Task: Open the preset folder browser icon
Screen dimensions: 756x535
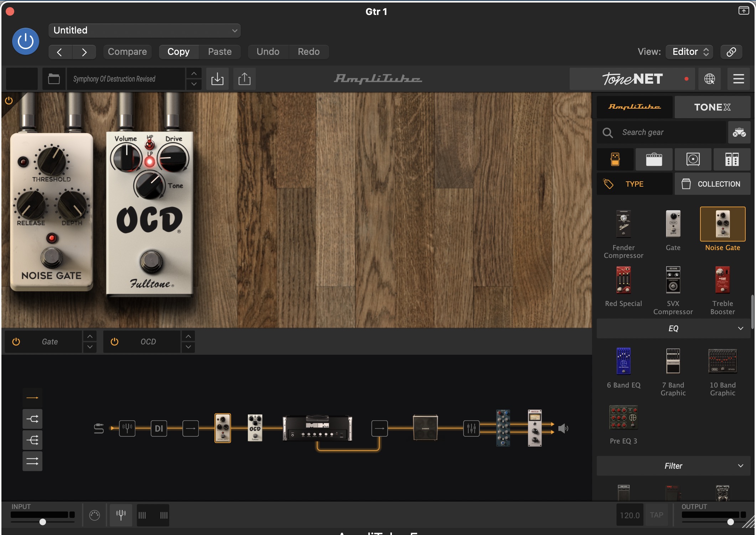Action: pos(54,79)
